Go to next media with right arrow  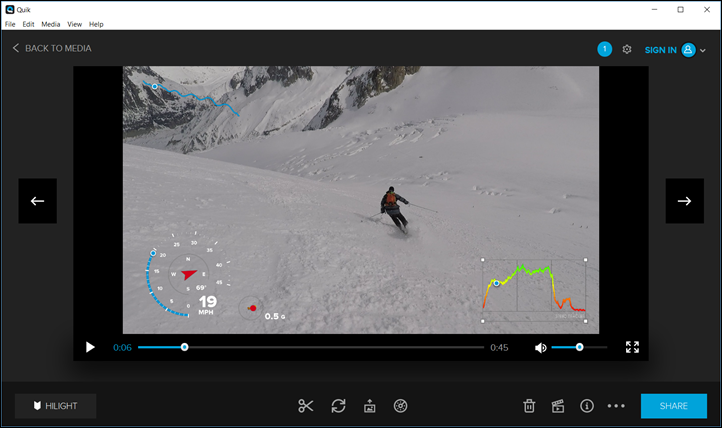tap(684, 201)
